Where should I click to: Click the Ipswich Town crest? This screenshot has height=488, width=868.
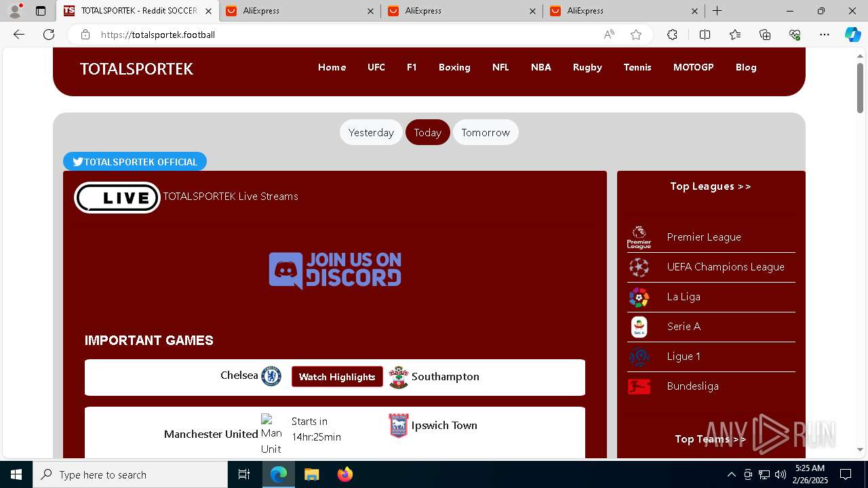click(x=399, y=426)
